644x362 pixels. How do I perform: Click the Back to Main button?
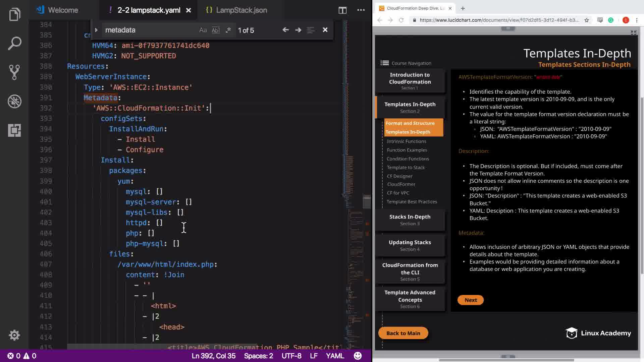403,333
